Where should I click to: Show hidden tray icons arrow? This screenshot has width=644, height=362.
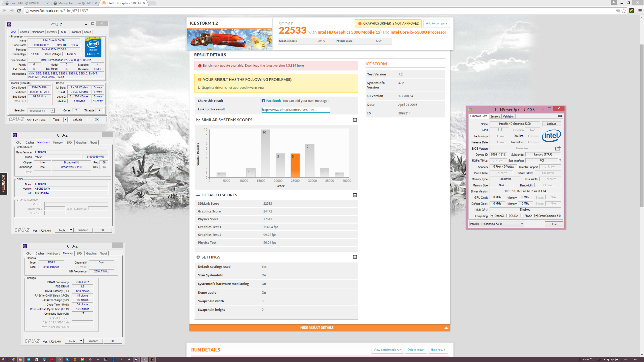604,360
